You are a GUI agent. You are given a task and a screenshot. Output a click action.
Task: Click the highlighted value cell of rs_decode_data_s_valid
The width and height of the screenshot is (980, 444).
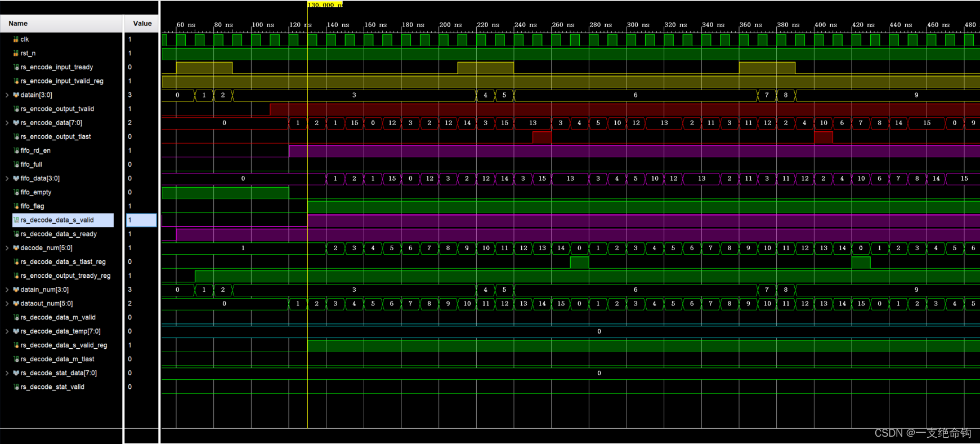tap(141, 220)
